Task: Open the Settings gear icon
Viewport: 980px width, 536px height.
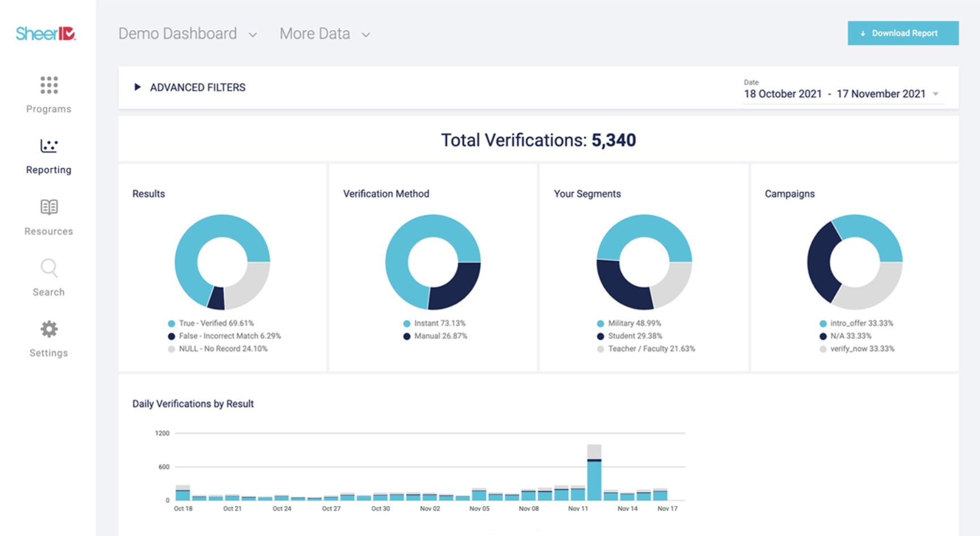Action: (49, 329)
